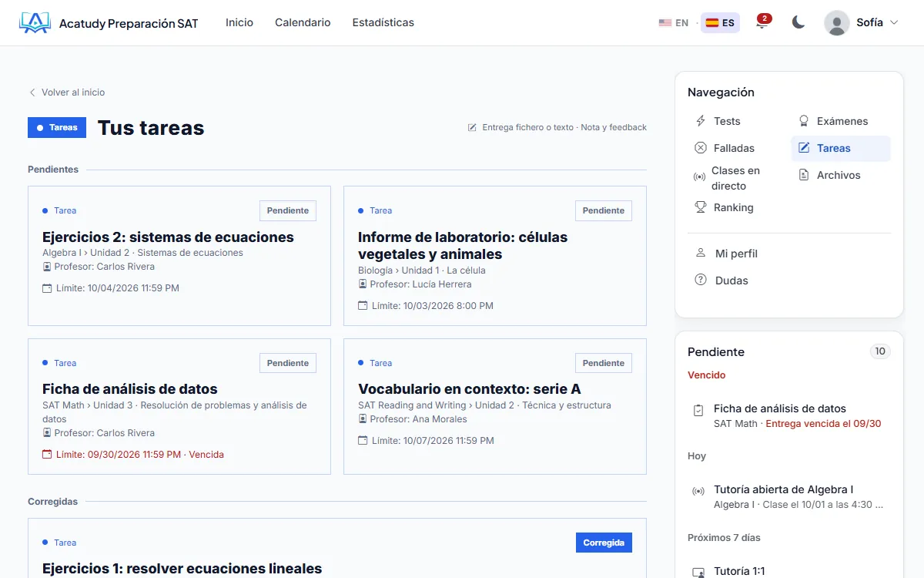Image resolution: width=924 pixels, height=578 pixels.
Task: Toggle dark mode moon icon
Action: pos(798,22)
